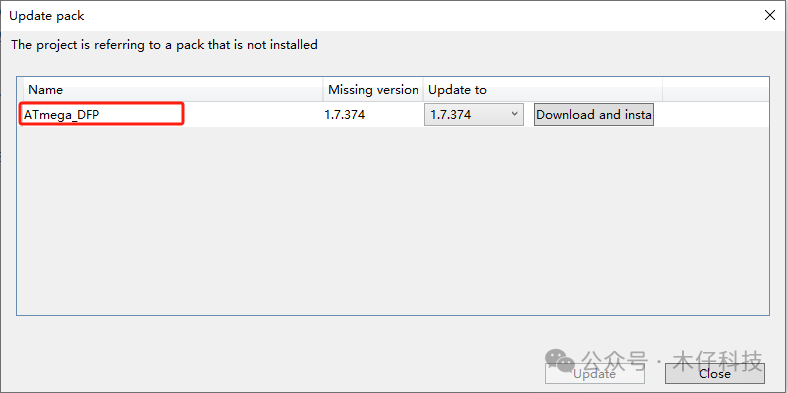Click the pack not installed message text
Screen dimensions: 788x393
click(x=164, y=45)
